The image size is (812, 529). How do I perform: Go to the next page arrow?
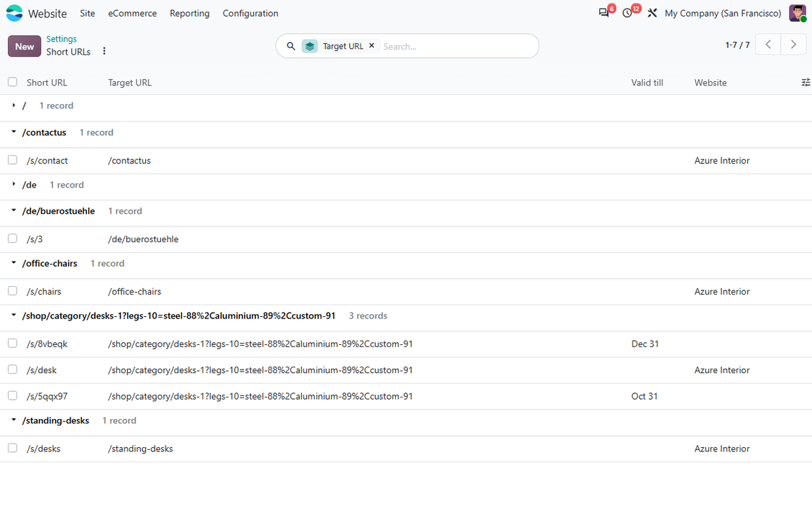793,45
